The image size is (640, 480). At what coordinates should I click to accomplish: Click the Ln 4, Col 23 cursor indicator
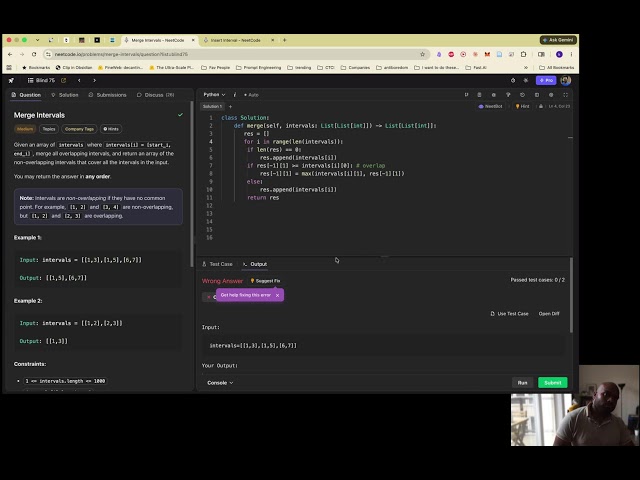[559, 106]
